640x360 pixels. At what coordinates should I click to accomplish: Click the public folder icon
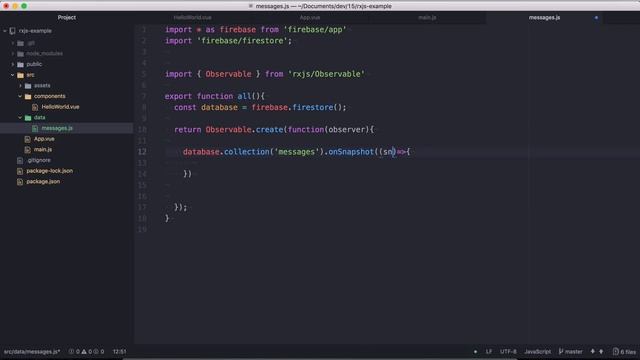tap(20, 64)
